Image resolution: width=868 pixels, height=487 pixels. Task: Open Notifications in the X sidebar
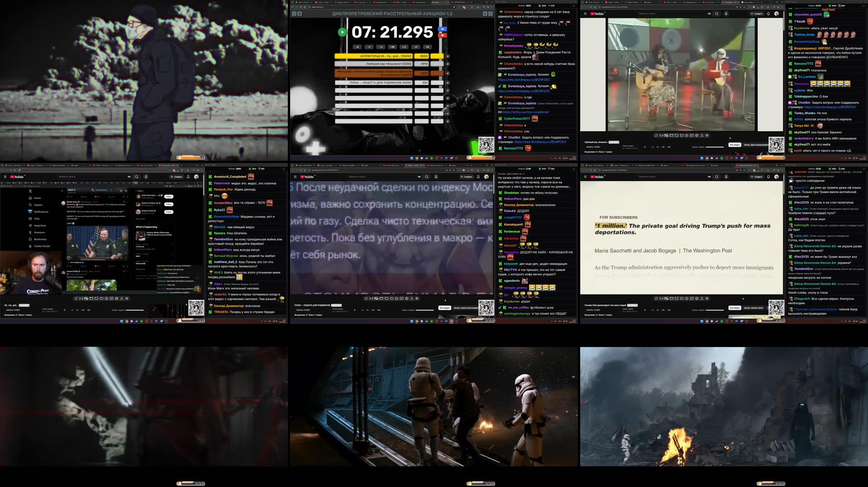(41, 212)
